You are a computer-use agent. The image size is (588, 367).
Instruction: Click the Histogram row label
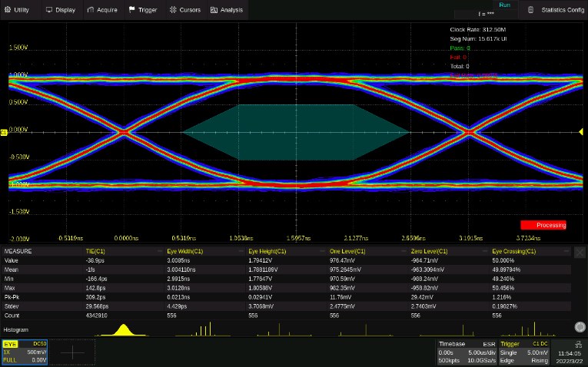15,329
